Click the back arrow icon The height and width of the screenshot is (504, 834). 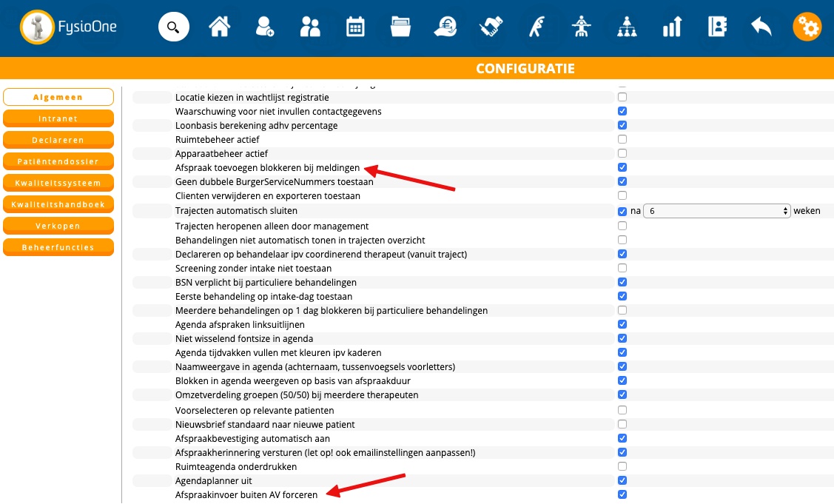click(761, 28)
